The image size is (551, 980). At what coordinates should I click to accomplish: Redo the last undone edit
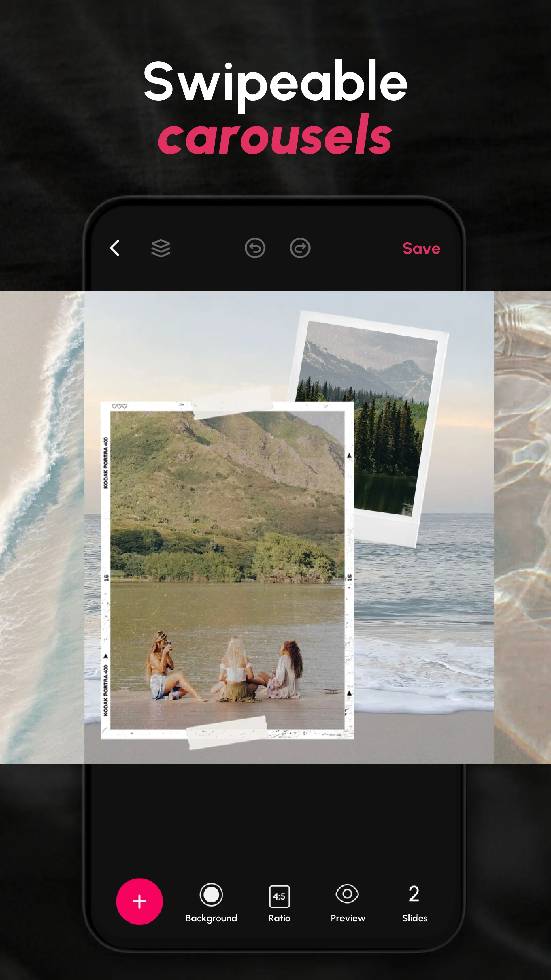[x=300, y=248]
